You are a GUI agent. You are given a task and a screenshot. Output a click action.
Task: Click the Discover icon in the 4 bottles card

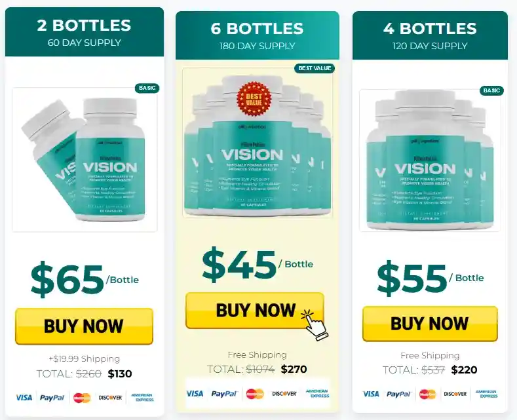455,394
